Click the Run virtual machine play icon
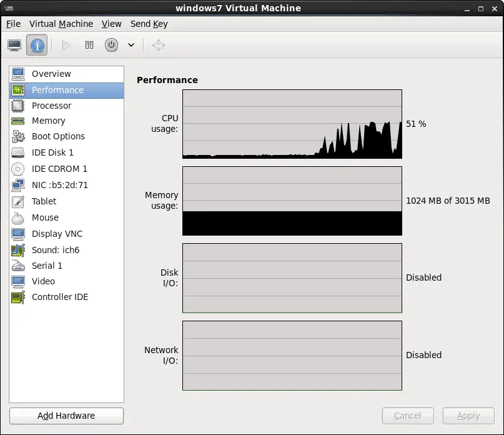This screenshot has height=435, width=504. pos(67,45)
